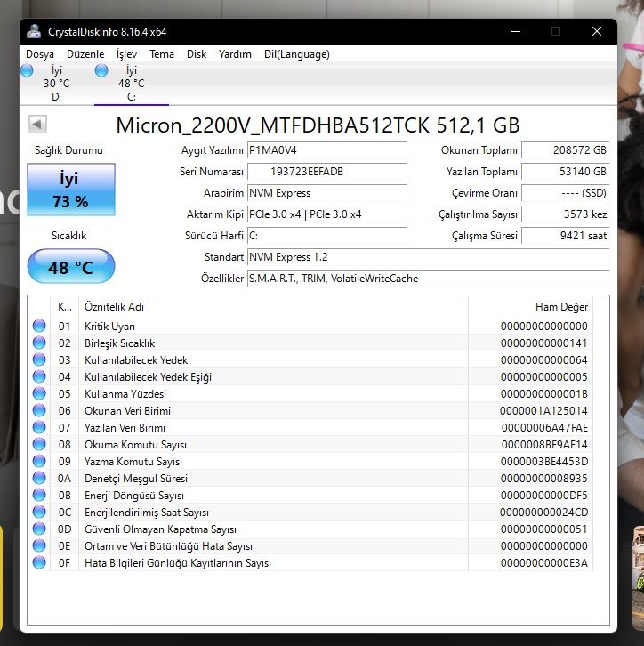Click the Seri Numarası field

pos(326,172)
